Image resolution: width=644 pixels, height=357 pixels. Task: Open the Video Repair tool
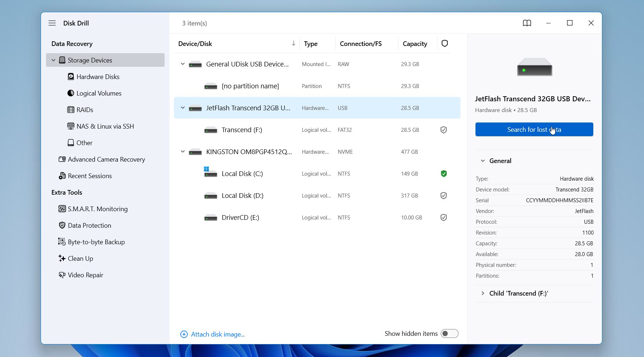coord(86,275)
